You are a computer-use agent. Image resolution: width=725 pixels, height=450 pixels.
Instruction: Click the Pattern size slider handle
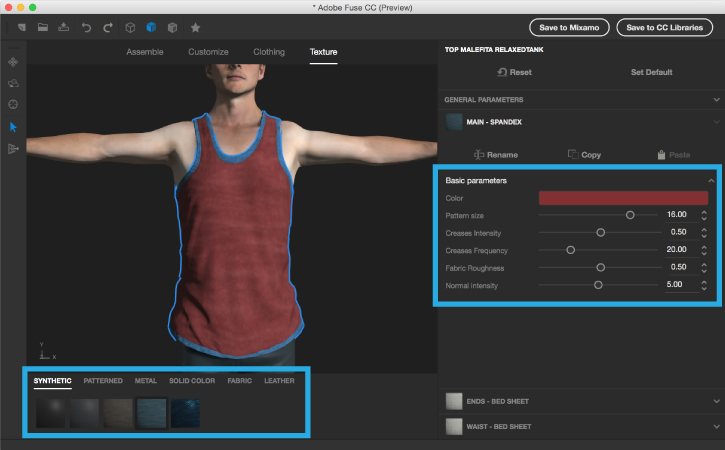630,215
